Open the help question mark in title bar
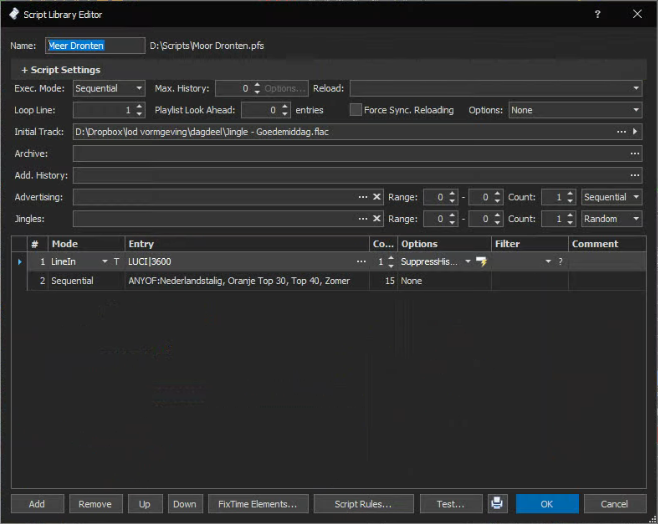Image resolution: width=658 pixels, height=524 pixels. (x=597, y=14)
